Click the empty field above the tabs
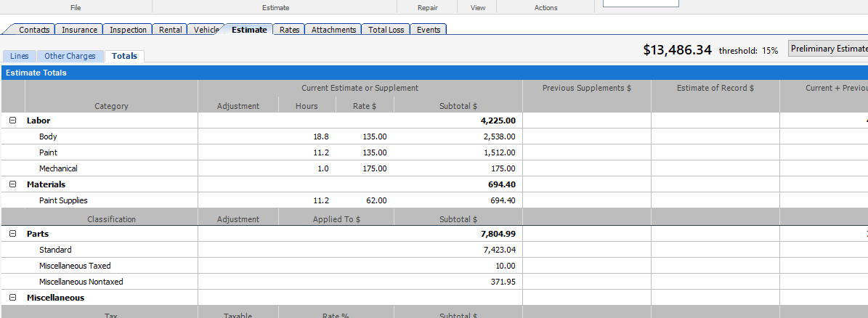This screenshot has height=318, width=868. pos(641,4)
